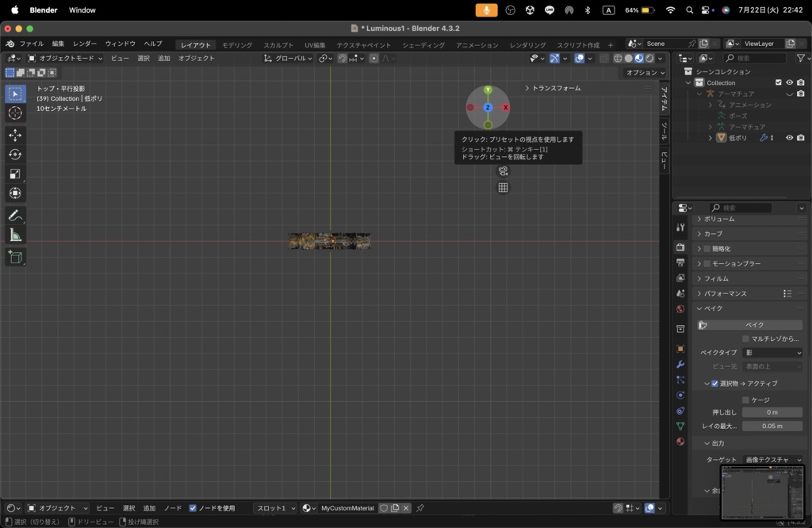Toggle the ノードを使用 checkbox

pos(193,508)
